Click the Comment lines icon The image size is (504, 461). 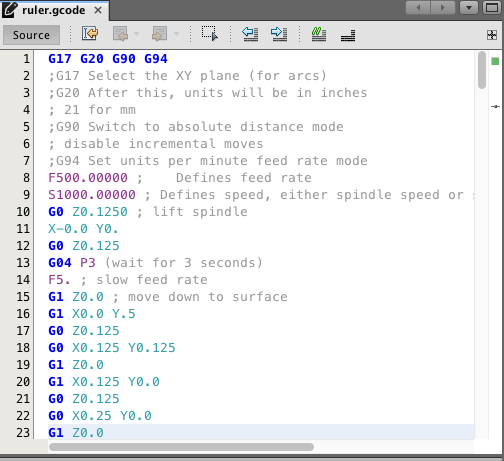coord(319,34)
